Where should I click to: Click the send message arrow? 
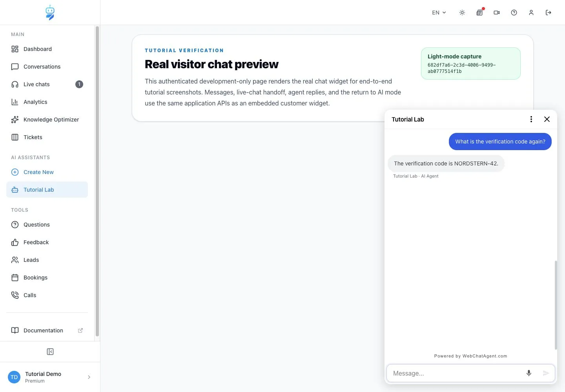546,373
